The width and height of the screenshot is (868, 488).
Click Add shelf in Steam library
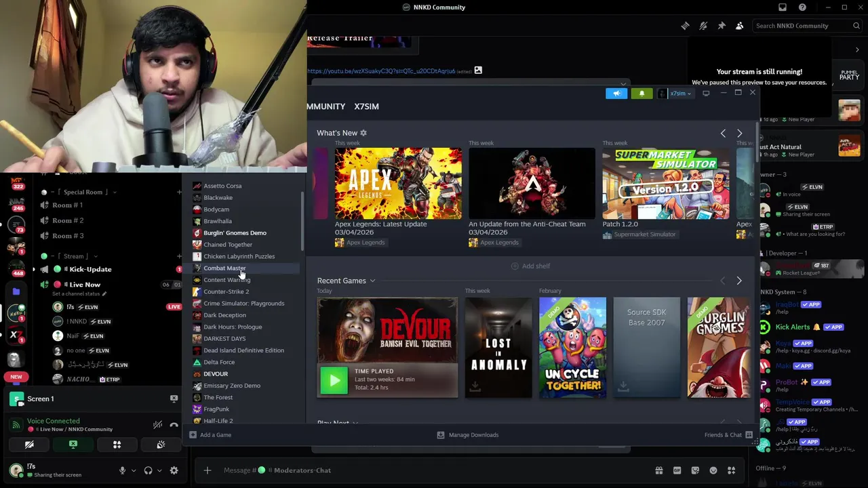click(530, 266)
